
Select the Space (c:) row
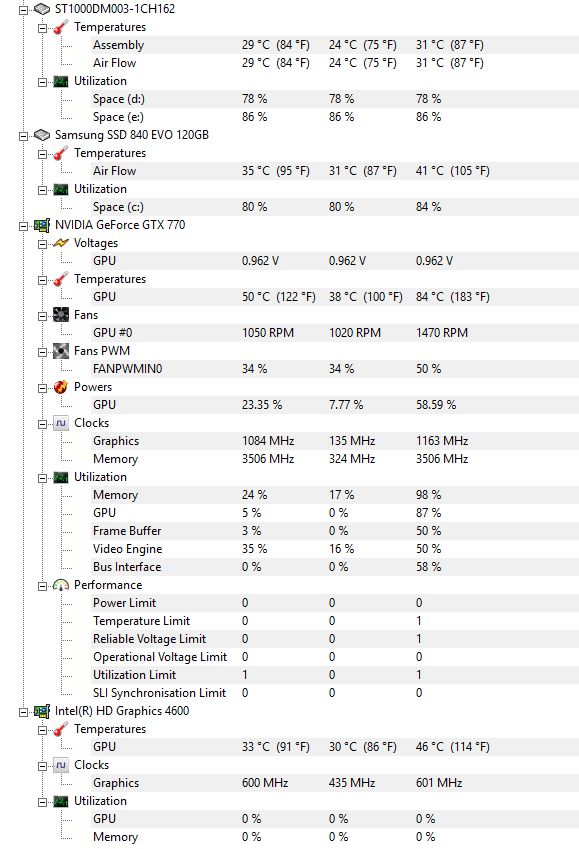coord(335,207)
